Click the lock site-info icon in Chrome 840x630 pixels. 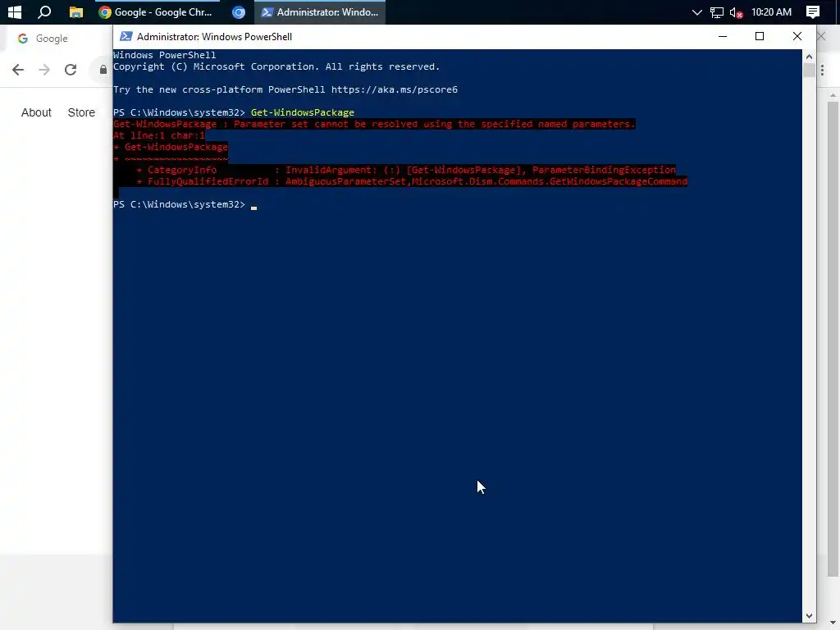(103, 70)
